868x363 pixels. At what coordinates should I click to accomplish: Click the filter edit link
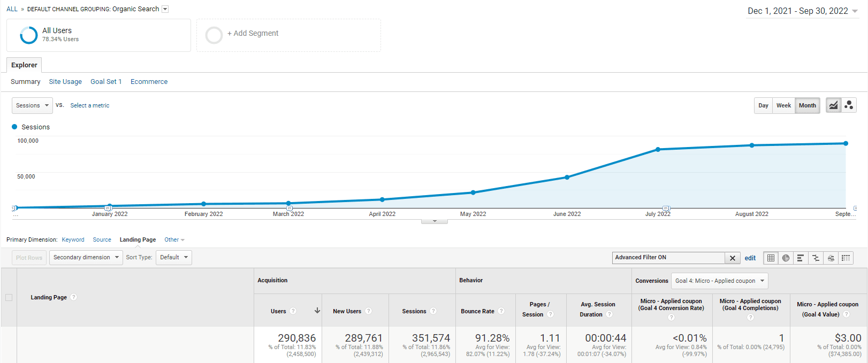click(x=750, y=258)
